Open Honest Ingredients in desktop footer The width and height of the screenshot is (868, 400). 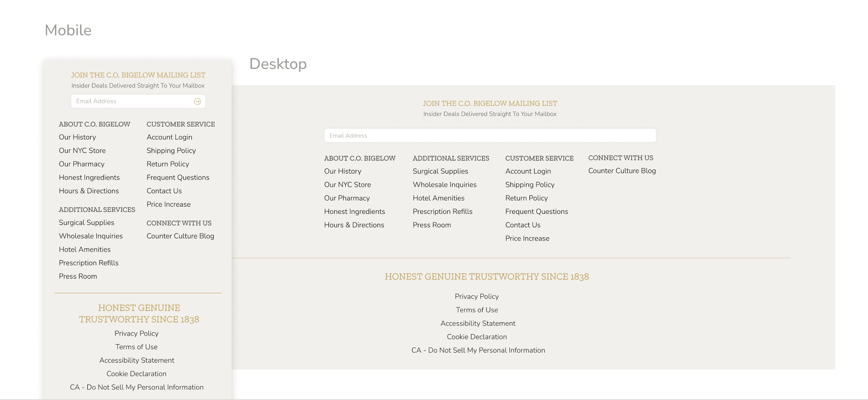point(354,211)
